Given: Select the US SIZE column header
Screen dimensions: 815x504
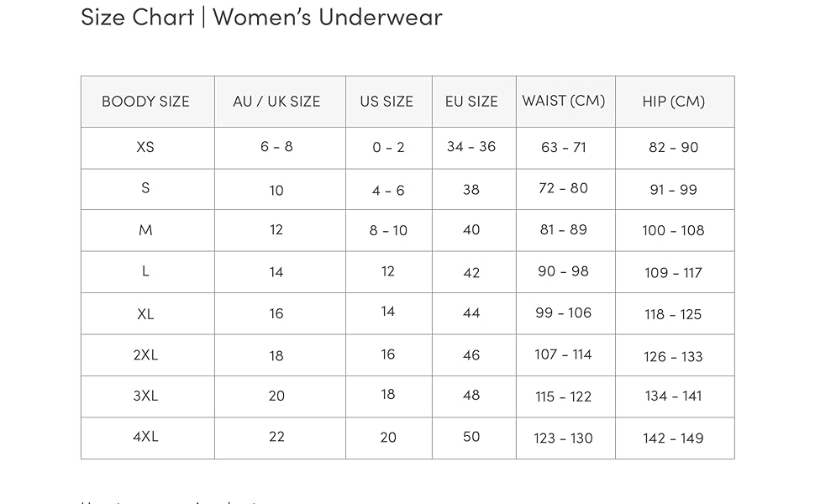Looking at the screenshot, I should [x=386, y=102].
